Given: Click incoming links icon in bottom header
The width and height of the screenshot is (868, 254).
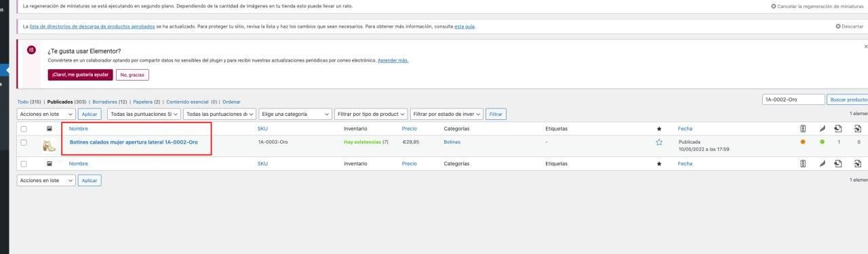Looking at the screenshot, I should tap(858, 163).
